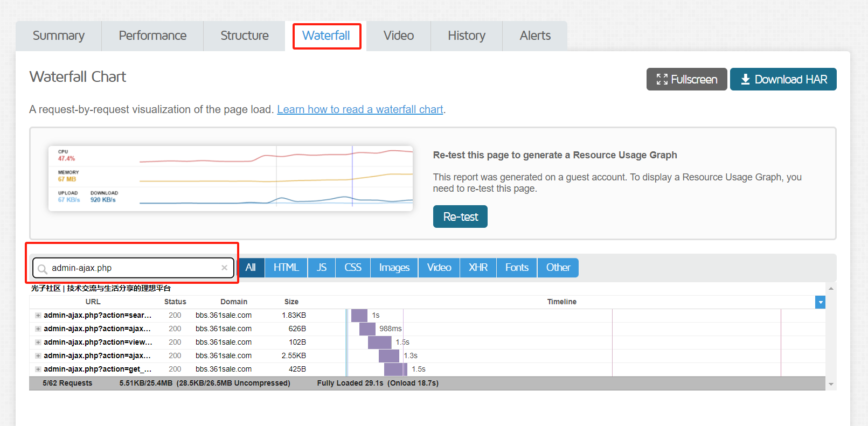The height and width of the screenshot is (426, 868).
Task: Click the Timeline column header
Action: [x=562, y=302]
